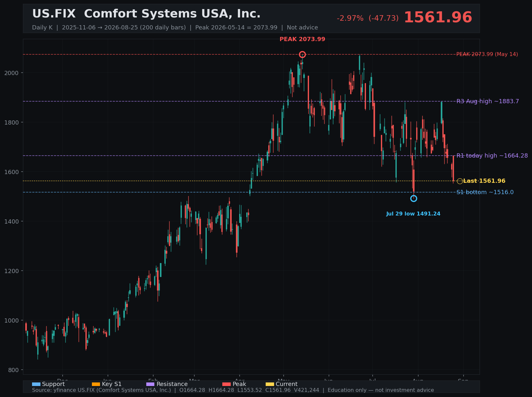Viewport: 532px width, 397px height.
Task: Click the "1400" y-axis tick label
Action: click(11, 221)
